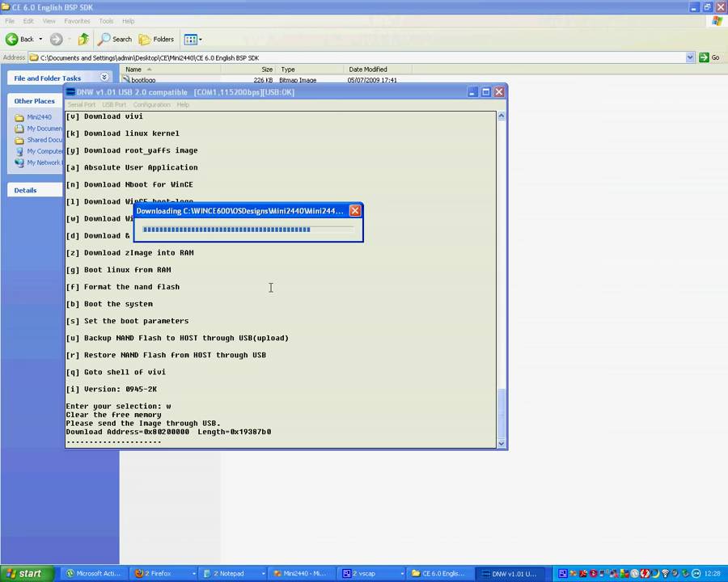This screenshot has width=728, height=582.
Task: Open the View menu in Explorer
Action: coord(49,21)
